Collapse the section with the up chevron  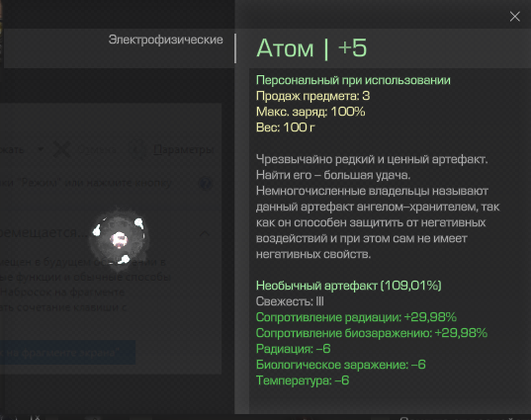click(x=205, y=233)
